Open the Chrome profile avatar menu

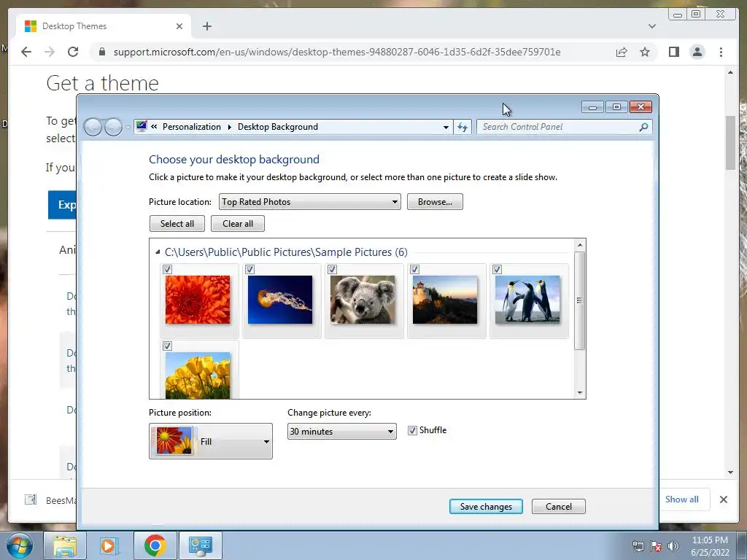click(x=697, y=52)
